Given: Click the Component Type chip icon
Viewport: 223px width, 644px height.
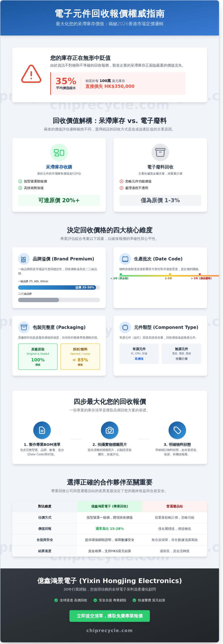Looking at the screenshot, I should (125, 327).
